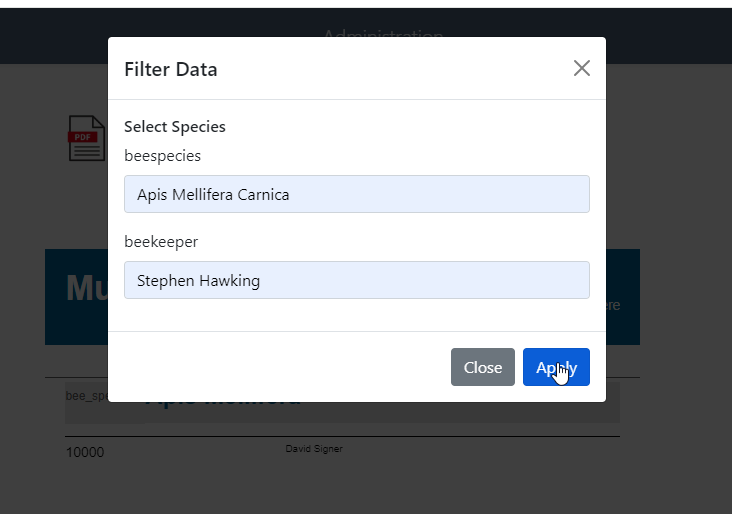Image resolution: width=732 pixels, height=514 pixels.
Task: Click the partially hidden 'ere' banner text
Action: click(x=613, y=305)
